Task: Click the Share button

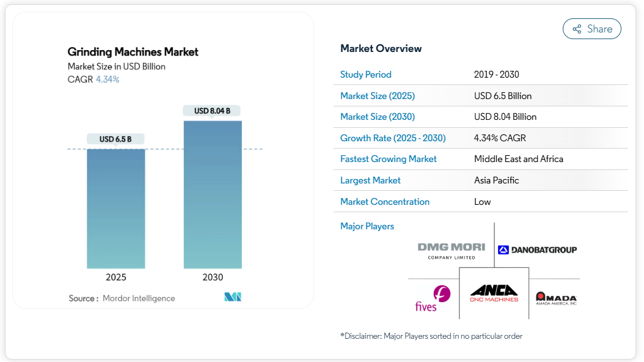Action: tap(591, 29)
